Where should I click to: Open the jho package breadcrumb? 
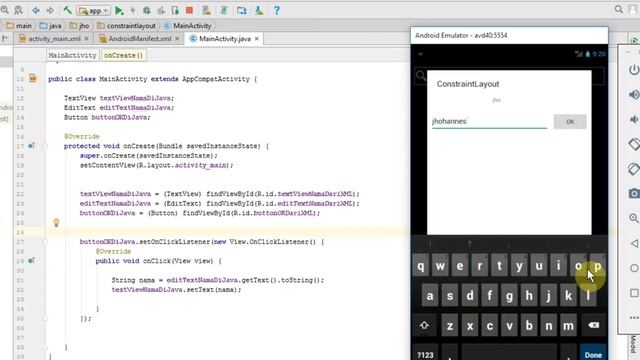[x=79, y=26]
